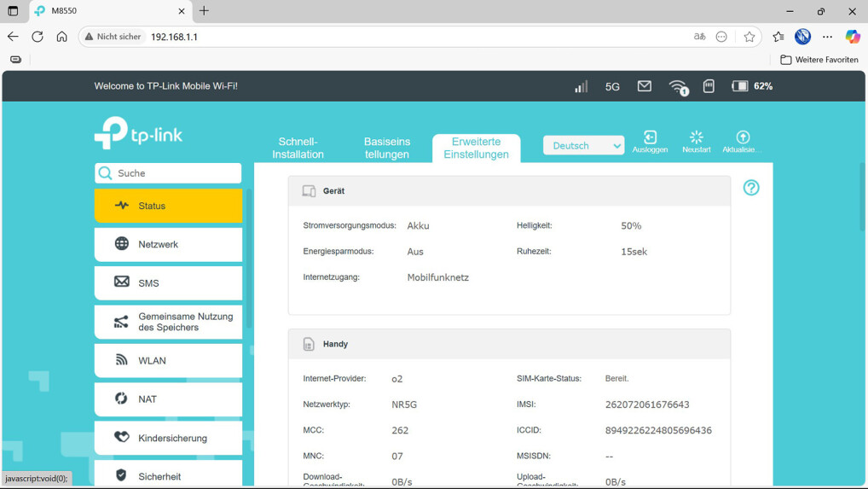Open the Netzwerk sidebar section
868x489 pixels.
pos(168,244)
